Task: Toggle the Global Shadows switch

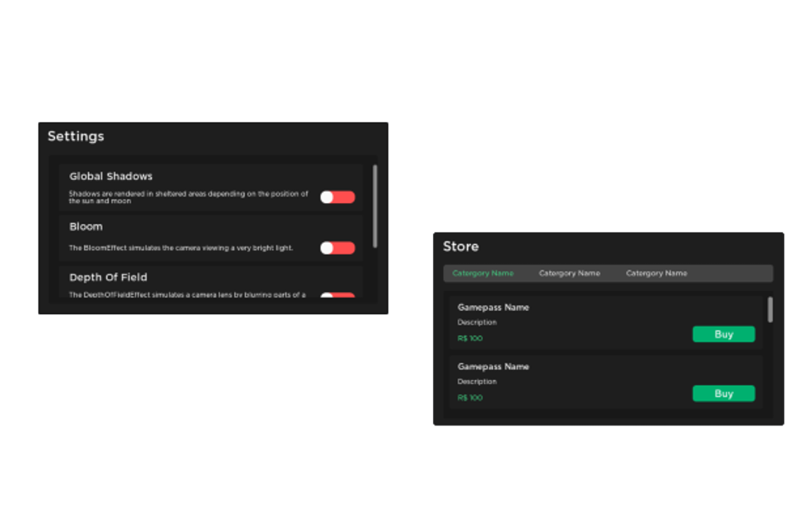Action: point(337,197)
